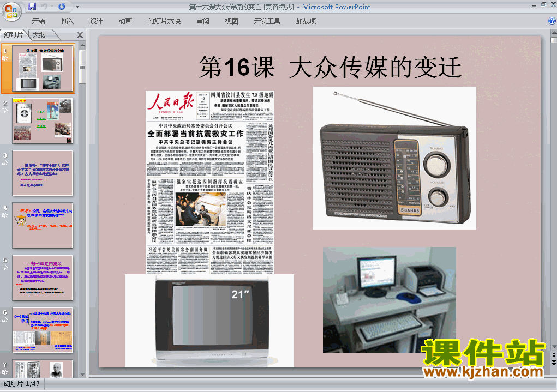Close the slides/outline pane with X
This screenshot has height=392, width=557.
80,35
